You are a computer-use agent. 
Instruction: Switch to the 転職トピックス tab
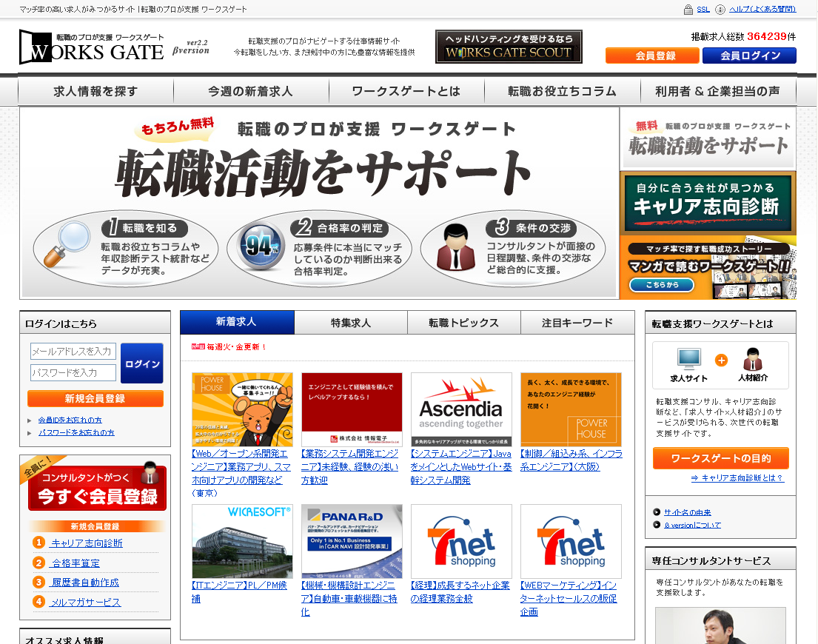pos(463,323)
